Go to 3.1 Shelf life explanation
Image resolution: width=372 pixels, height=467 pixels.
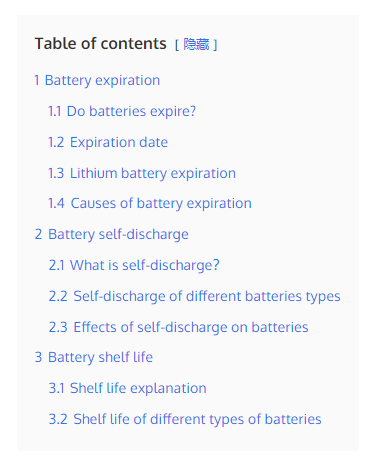(128, 388)
